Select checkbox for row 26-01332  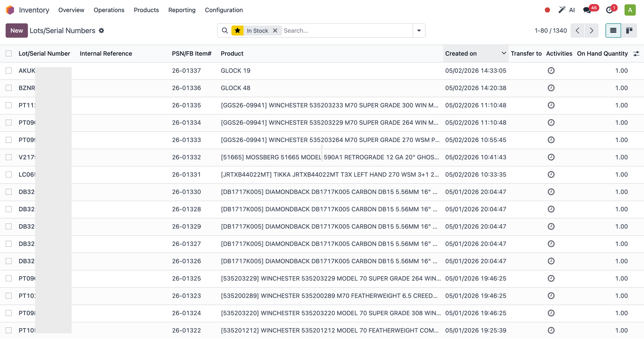[x=9, y=157]
